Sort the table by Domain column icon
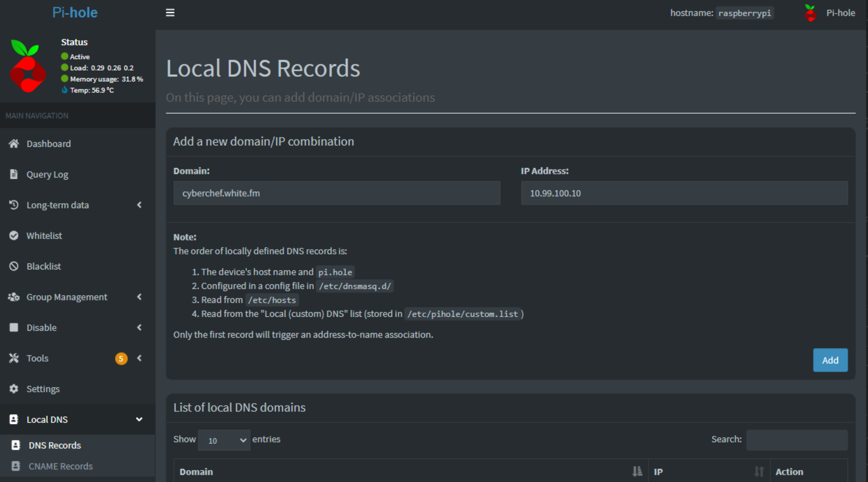This screenshot has height=482, width=868. click(x=637, y=471)
